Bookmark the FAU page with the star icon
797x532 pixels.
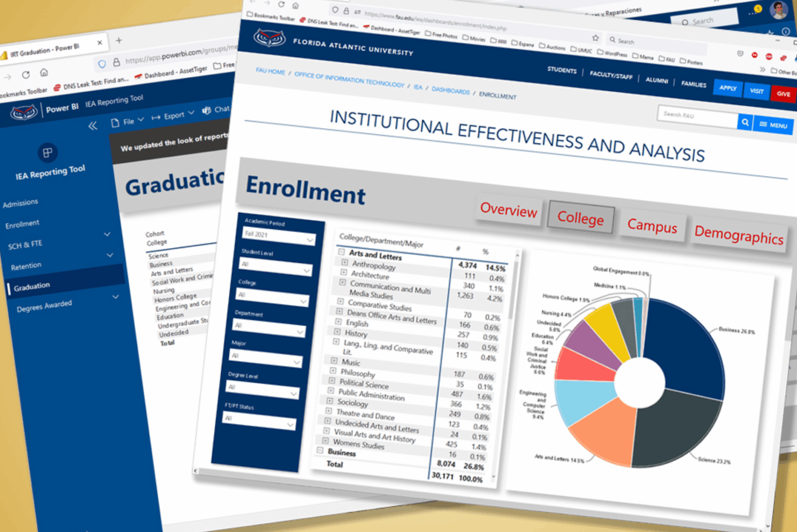coord(595,38)
